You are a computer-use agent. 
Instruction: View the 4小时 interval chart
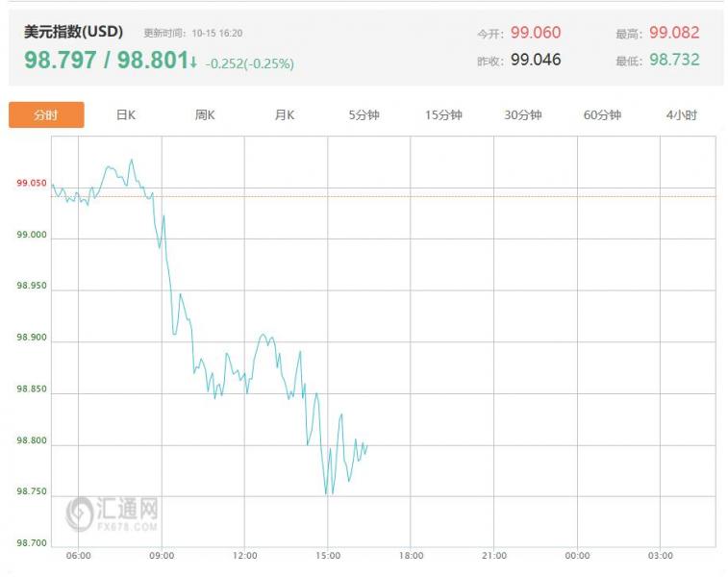[681, 115]
